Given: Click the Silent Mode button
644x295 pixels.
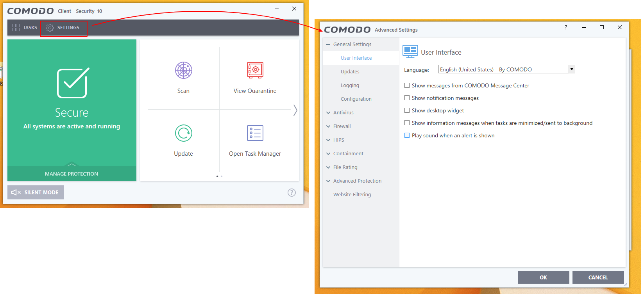Looking at the screenshot, I should [36, 192].
